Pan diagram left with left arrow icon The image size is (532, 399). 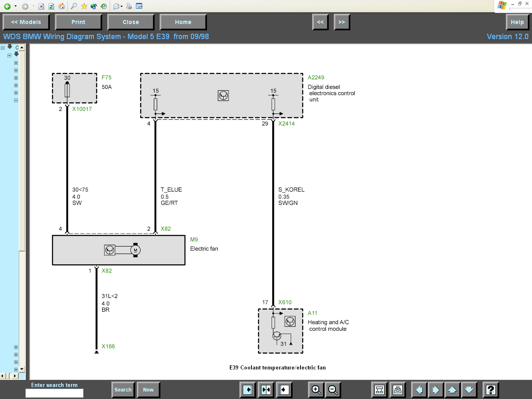click(419, 390)
